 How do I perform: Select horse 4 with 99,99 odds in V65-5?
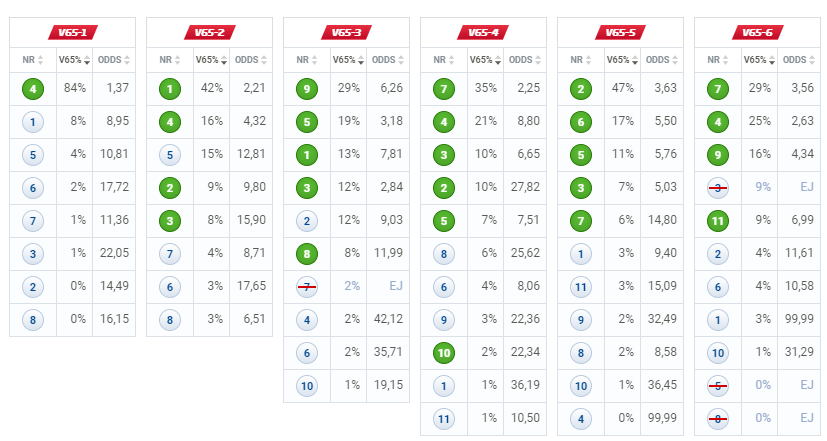click(581, 419)
